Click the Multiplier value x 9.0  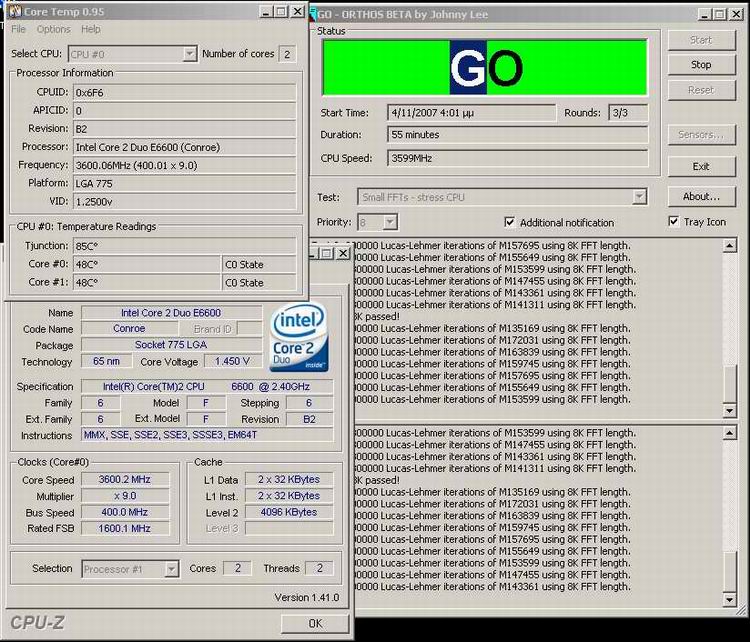click(x=125, y=496)
